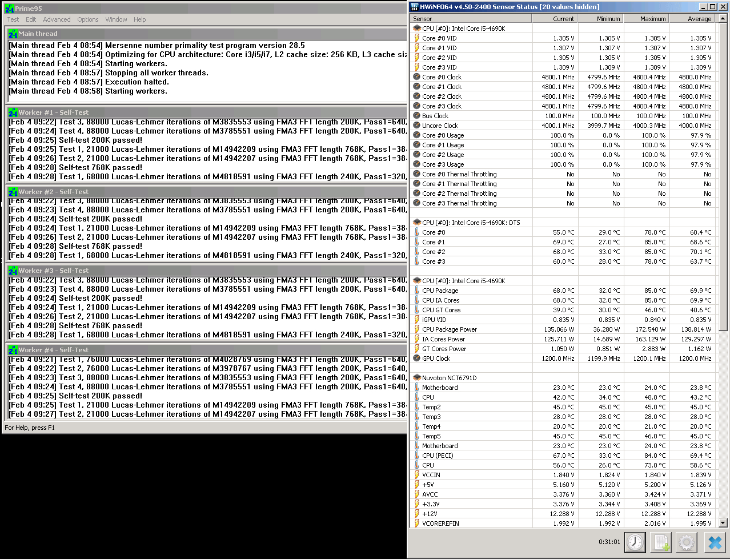
Task: Click the clock reset button in HWiNFO
Action: click(635, 542)
